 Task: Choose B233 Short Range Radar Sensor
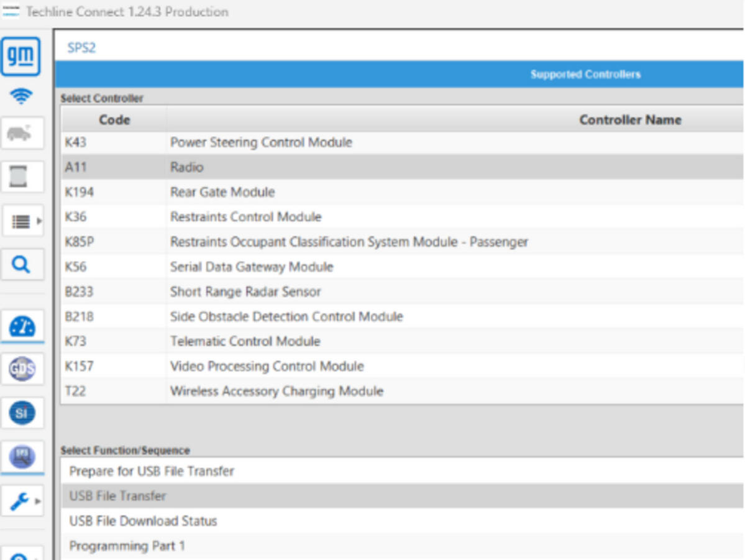coord(402,291)
